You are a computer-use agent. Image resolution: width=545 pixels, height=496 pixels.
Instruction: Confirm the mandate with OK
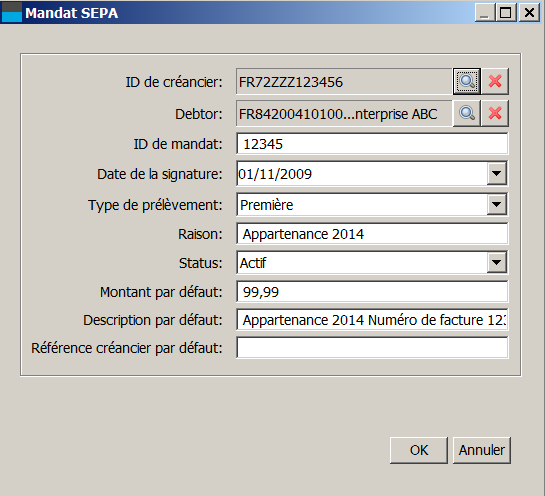[419, 450]
